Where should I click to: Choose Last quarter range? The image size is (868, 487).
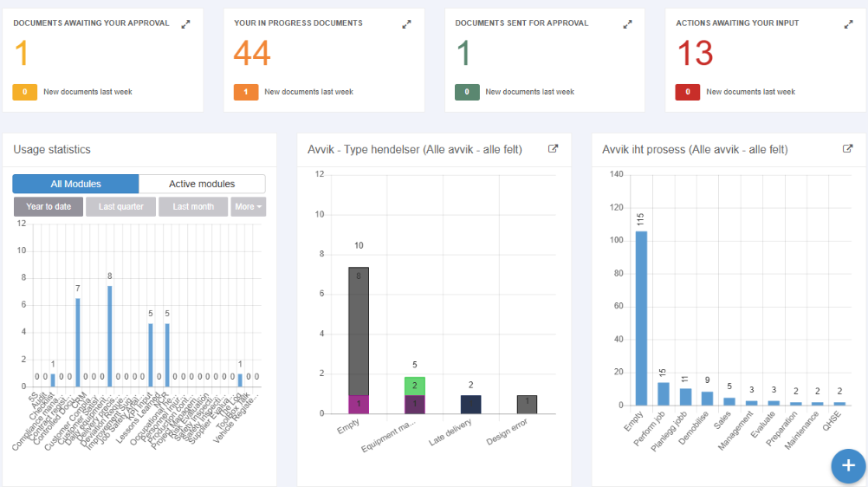click(x=120, y=206)
